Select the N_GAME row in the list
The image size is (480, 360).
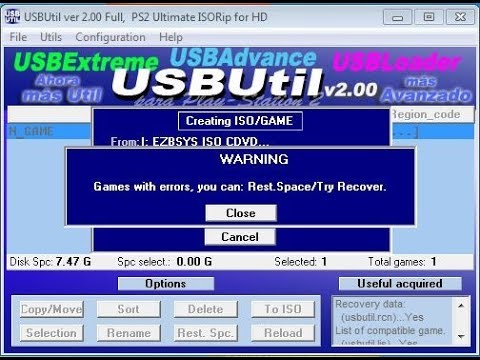pos(49,132)
